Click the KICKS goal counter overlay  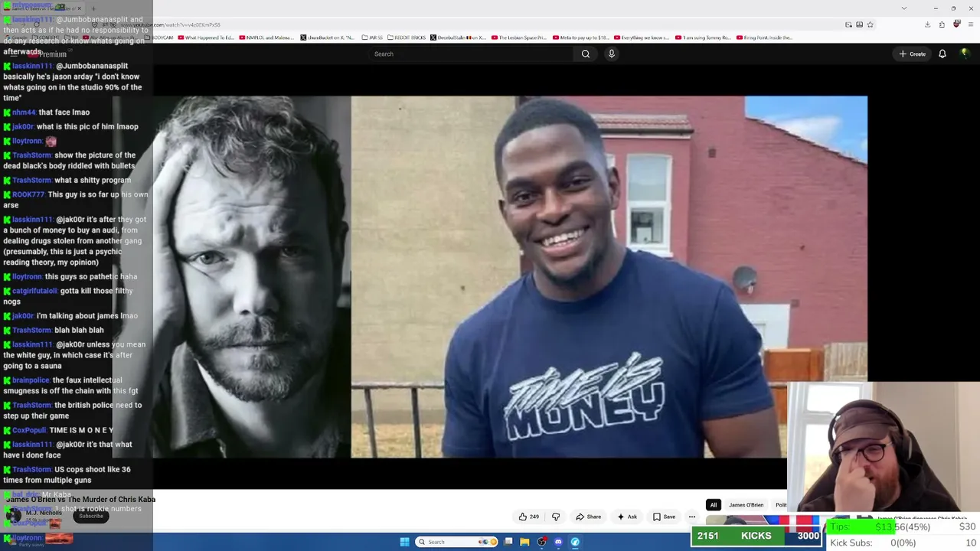click(x=756, y=536)
